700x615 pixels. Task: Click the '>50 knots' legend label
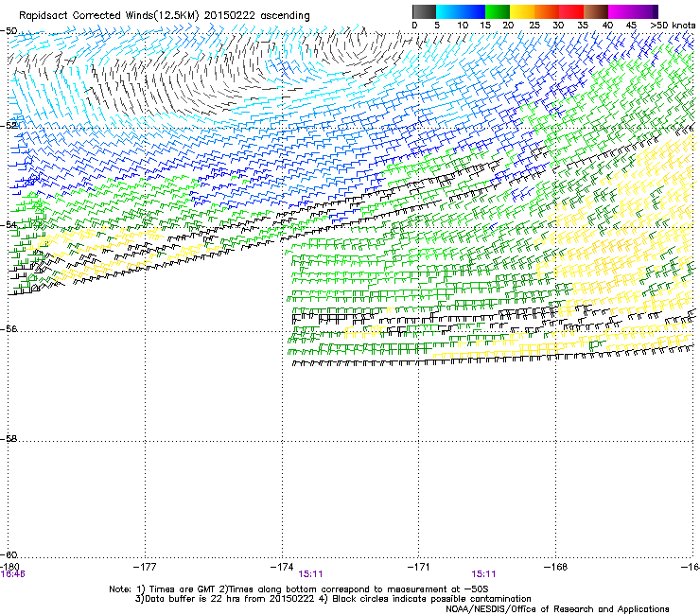673,26
